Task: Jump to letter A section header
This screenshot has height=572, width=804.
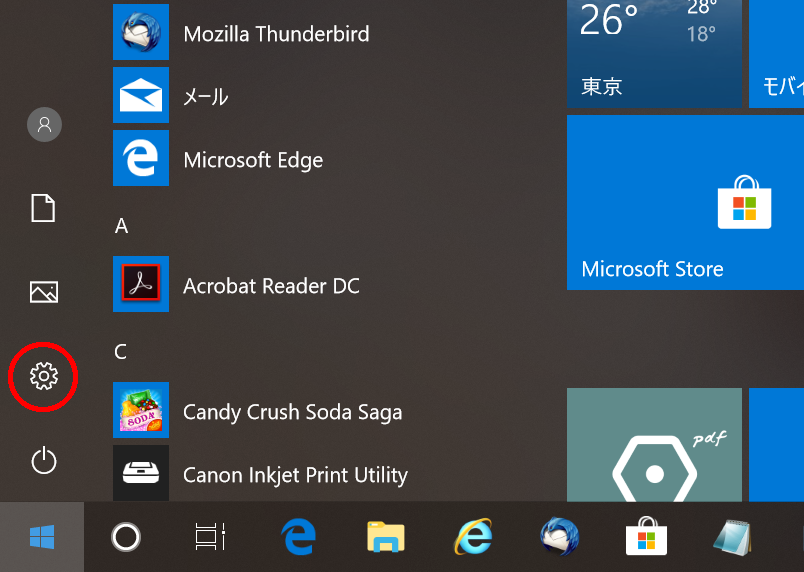Action: click(x=121, y=226)
